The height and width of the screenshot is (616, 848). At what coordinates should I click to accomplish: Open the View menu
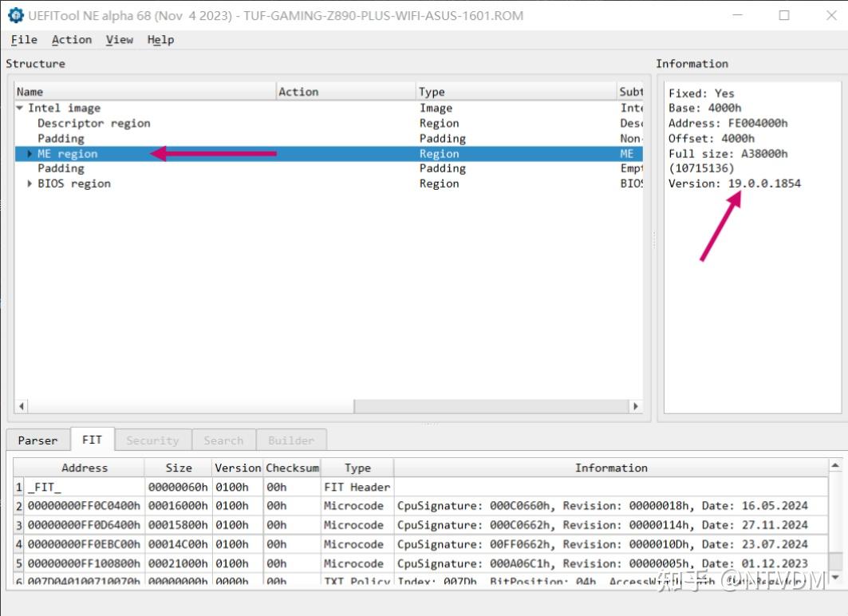pyautogui.click(x=120, y=39)
